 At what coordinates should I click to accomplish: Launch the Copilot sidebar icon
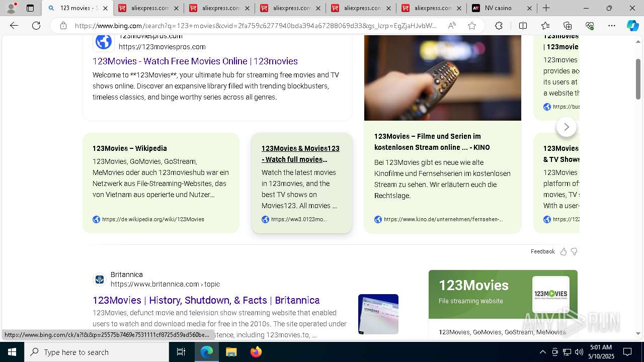(x=632, y=26)
